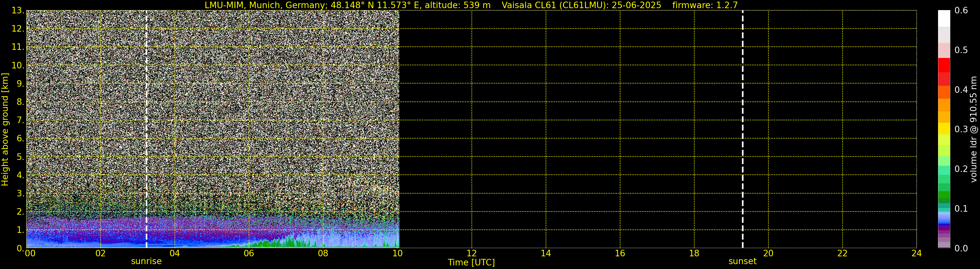Click the '06' time axis tick label
Viewport: 980px width, 269px height.
point(249,253)
